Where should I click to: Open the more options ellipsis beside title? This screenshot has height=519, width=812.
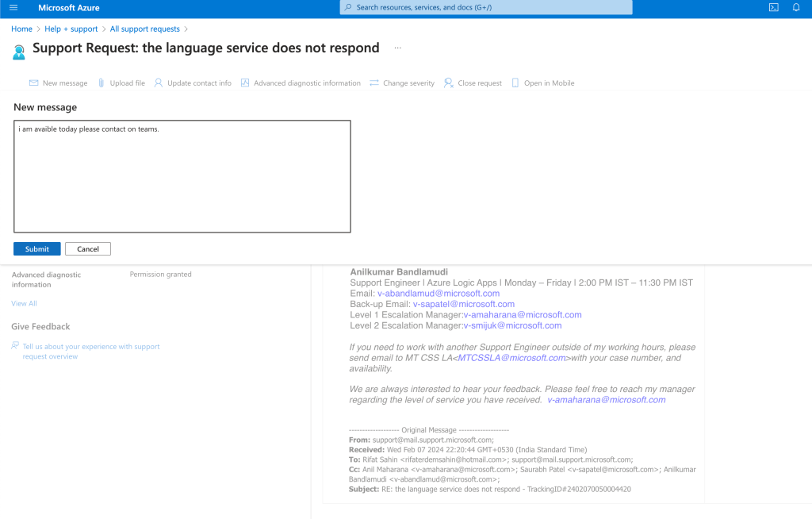[x=398, y=48]
